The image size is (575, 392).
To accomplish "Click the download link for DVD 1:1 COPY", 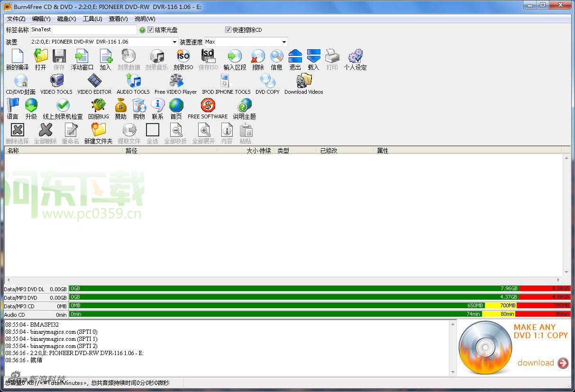I will pos(536,363).
